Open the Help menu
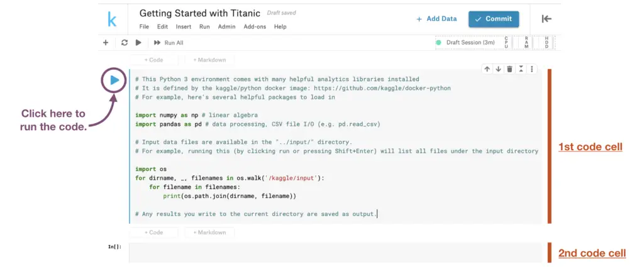Screen dimensions: 644x267 (280, 26)
